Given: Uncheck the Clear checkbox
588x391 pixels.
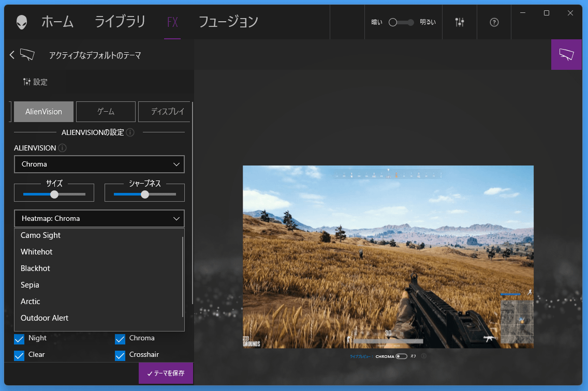Looking at the screenshot, I should tap(19, 355).
